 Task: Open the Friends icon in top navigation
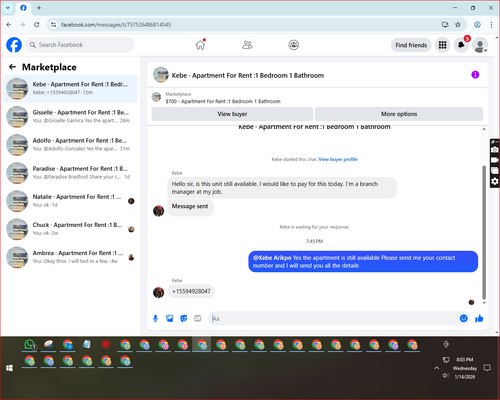click(x=247, y=45)
